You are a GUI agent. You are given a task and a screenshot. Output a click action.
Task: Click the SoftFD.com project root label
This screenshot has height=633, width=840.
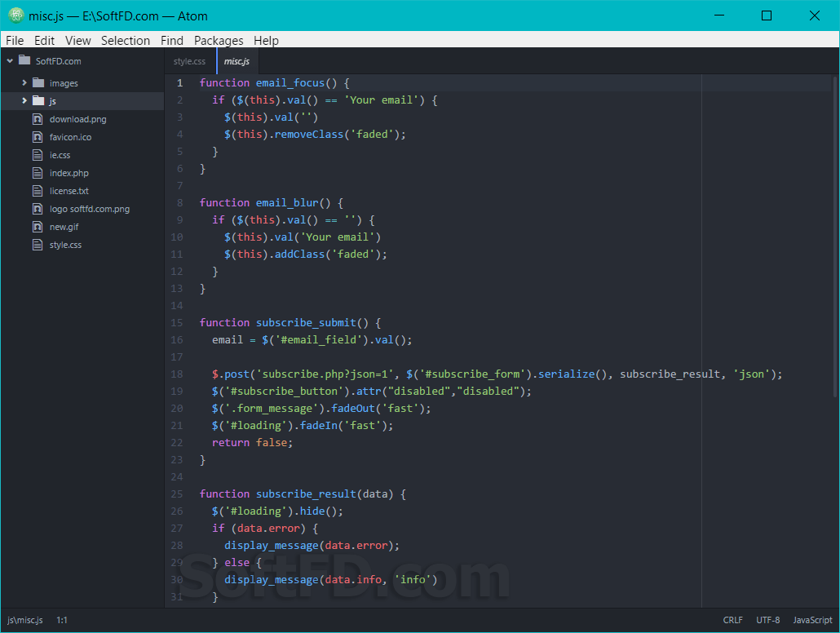[59, 61]
